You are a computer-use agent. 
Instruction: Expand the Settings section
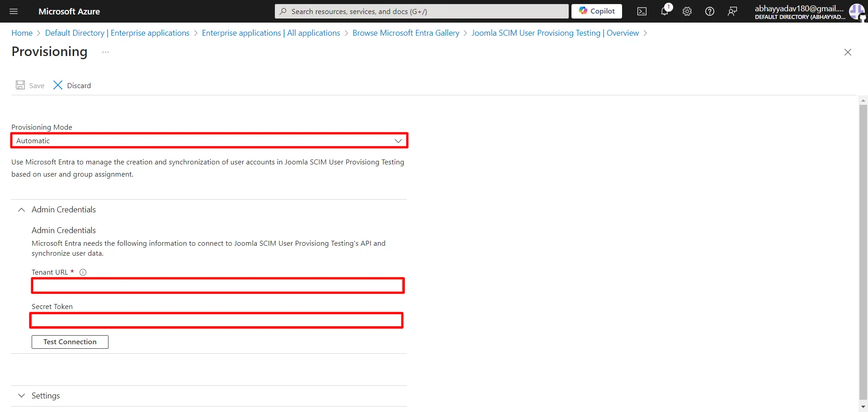21,396
